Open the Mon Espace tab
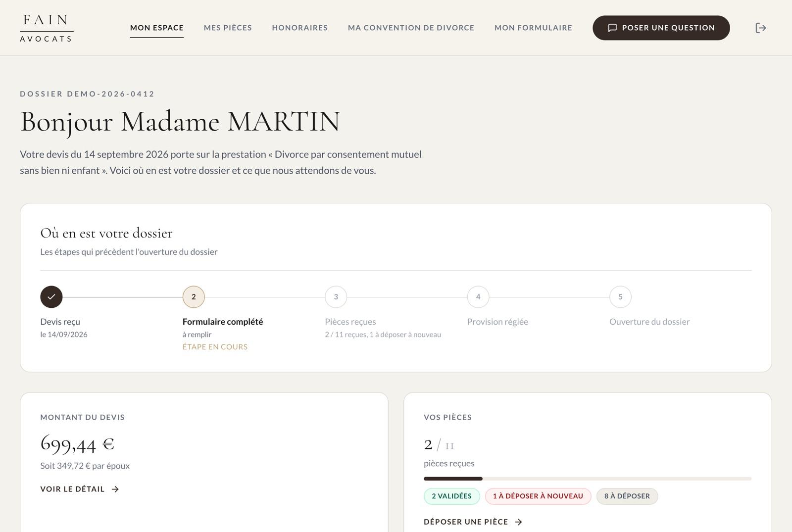 coord(157,28)
